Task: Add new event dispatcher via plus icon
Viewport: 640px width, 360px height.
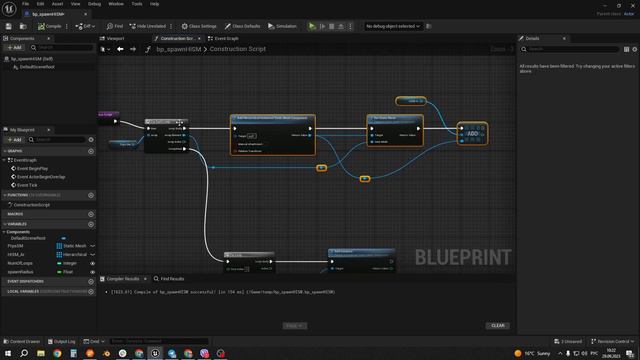Action: pos(91,282)
